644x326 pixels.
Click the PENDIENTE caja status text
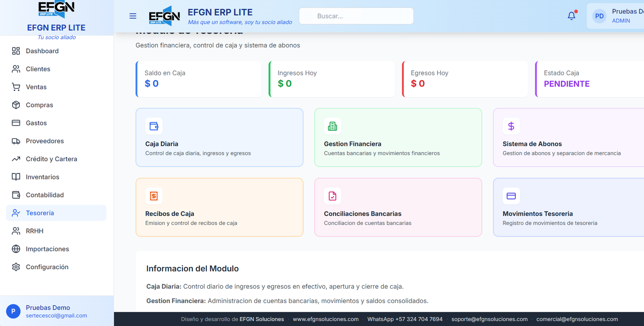point(567,84)
